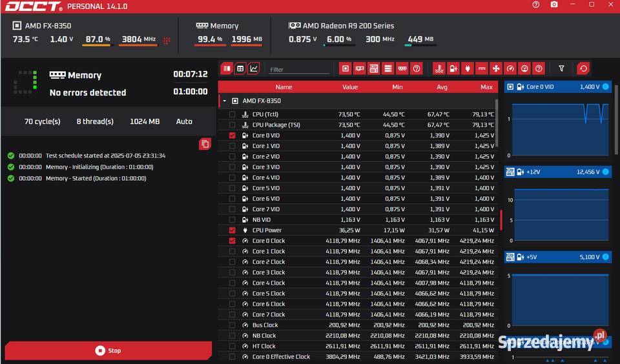
Task: Toggle temperature sensor type filter
Action: pyautogui.click(x=439, y=69)
